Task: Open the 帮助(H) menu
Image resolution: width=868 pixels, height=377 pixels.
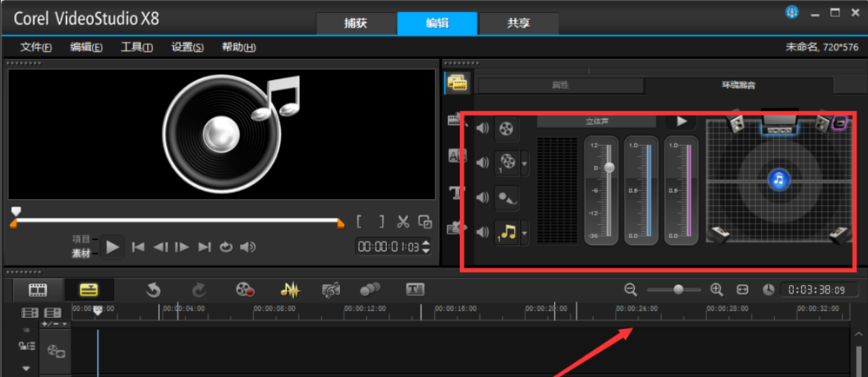Action: 238,48
